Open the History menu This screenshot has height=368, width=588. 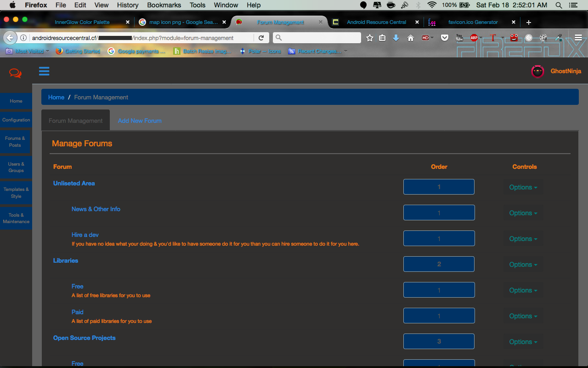click(x=128, y=5)
